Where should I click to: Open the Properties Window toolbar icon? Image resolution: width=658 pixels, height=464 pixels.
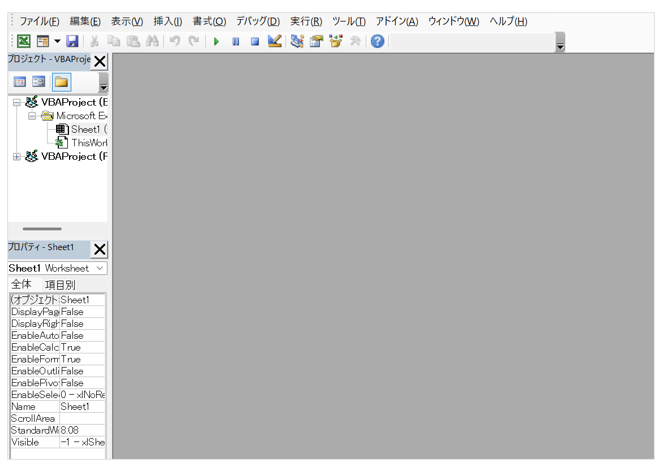[316, 41]
